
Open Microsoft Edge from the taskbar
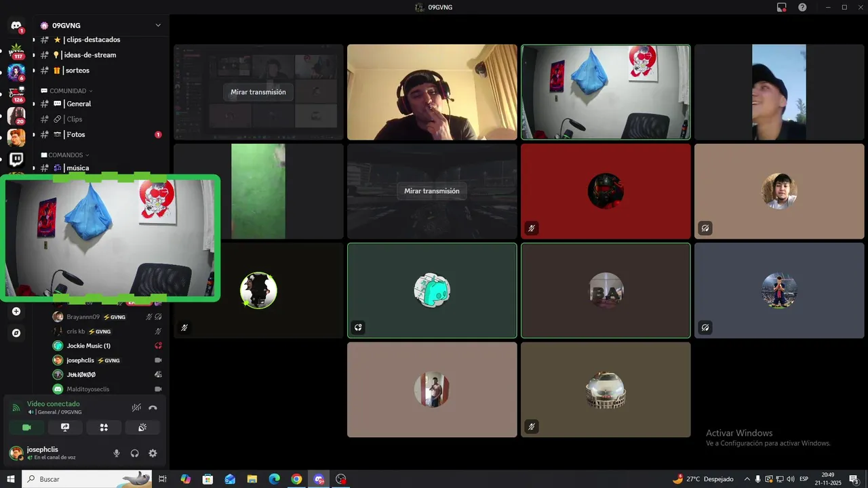tap(274, 479)
